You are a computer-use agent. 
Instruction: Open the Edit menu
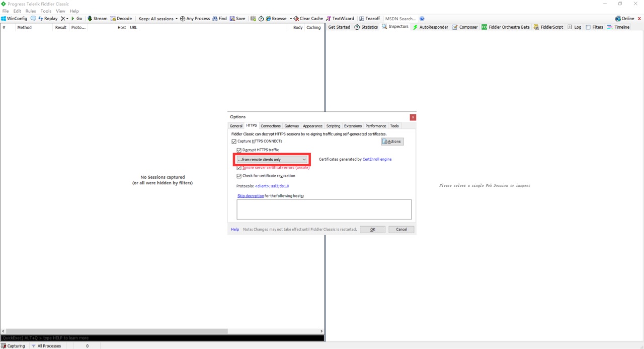tap(17, 11)
